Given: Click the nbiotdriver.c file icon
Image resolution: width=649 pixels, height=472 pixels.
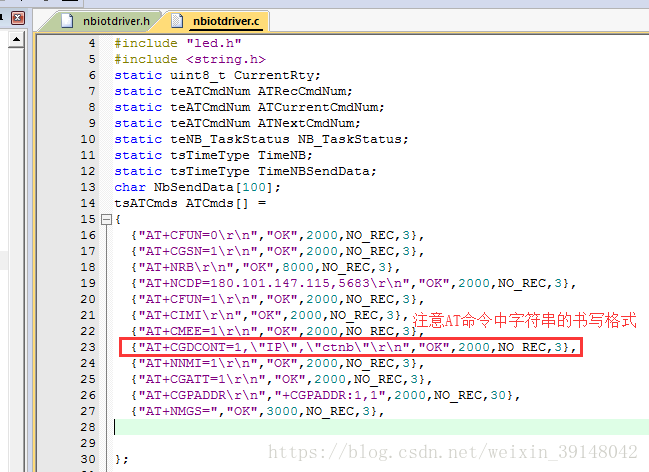Looking at the screenshot, I should tap(177, 21).
